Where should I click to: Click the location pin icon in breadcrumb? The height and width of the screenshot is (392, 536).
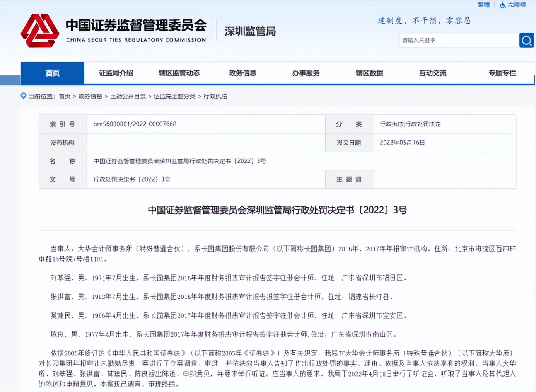click(x=24, y=96)
